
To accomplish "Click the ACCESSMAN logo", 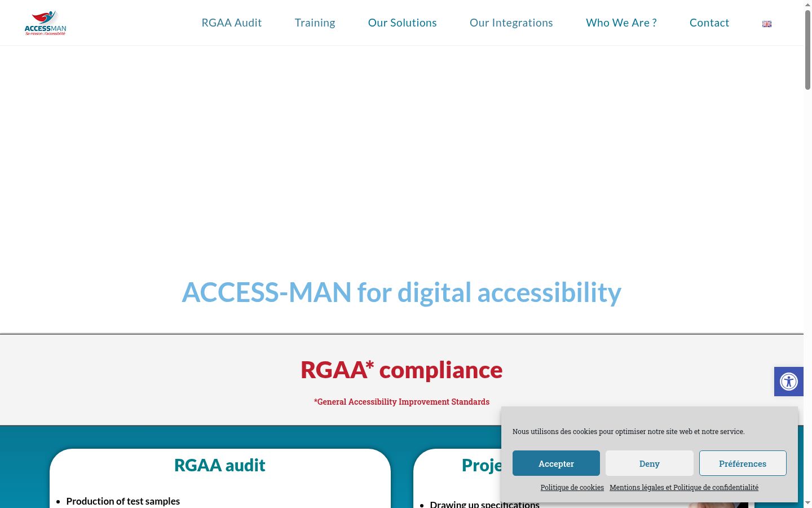I will (x=45, y=23).
